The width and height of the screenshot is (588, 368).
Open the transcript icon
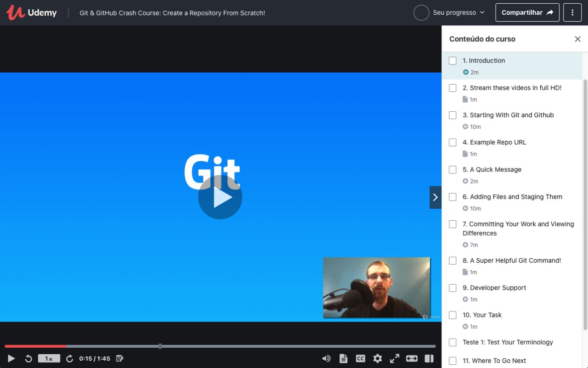click(343, 358)
